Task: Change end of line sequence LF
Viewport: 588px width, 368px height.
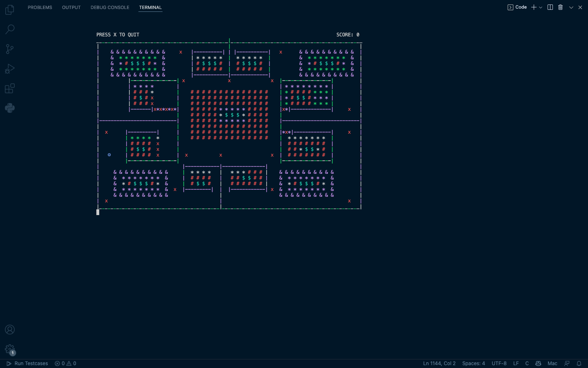Action: (x=516, y=364)
